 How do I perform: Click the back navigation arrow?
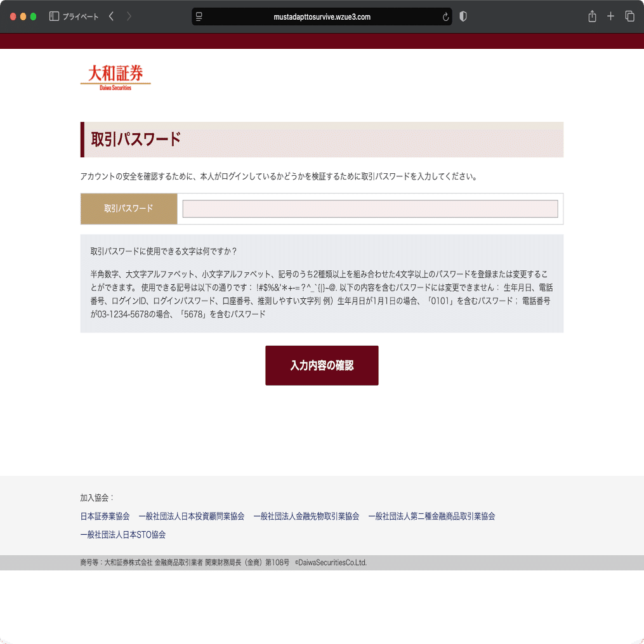110,16
